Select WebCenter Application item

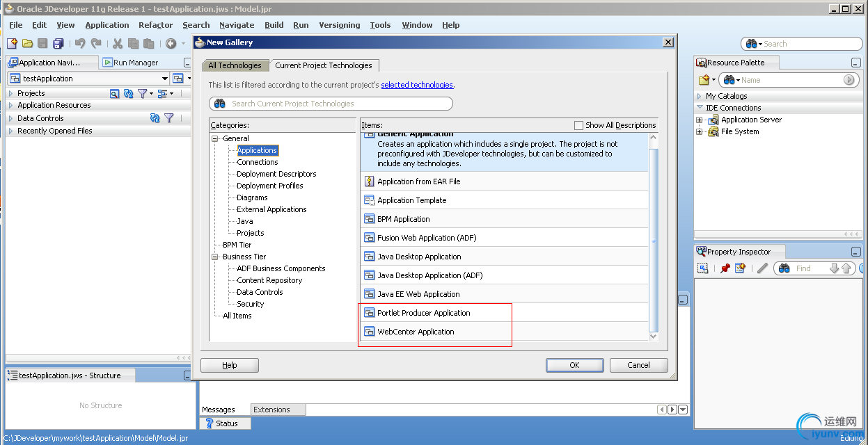pos(504,332)
